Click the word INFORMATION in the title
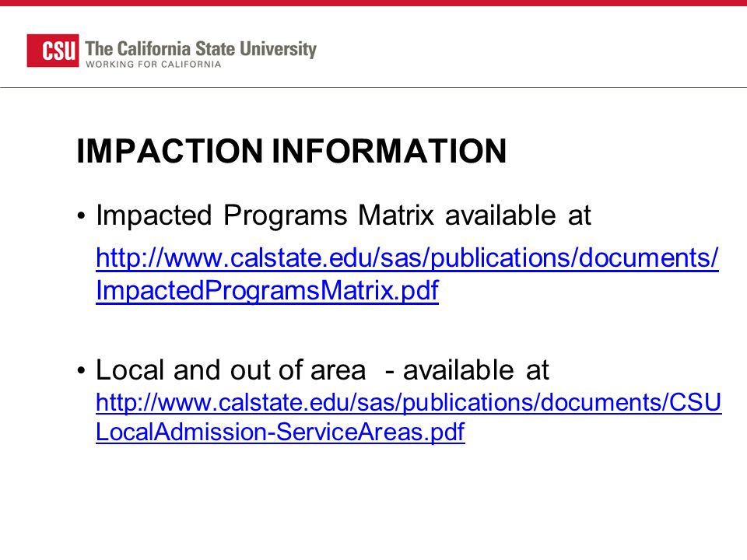Viewport: 747px width, 560px height. [389, 152]
